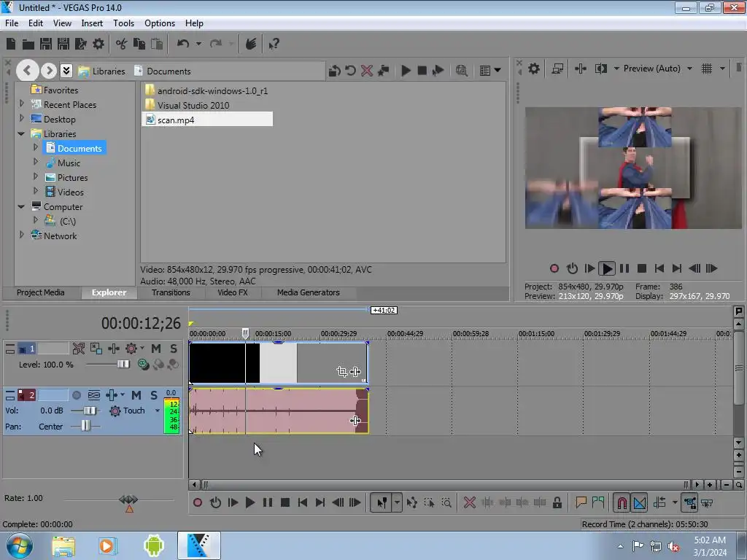The image size is (747, 560).
Task: Open the Preview (Auto) quality dropdown
Action: point(689,69)
